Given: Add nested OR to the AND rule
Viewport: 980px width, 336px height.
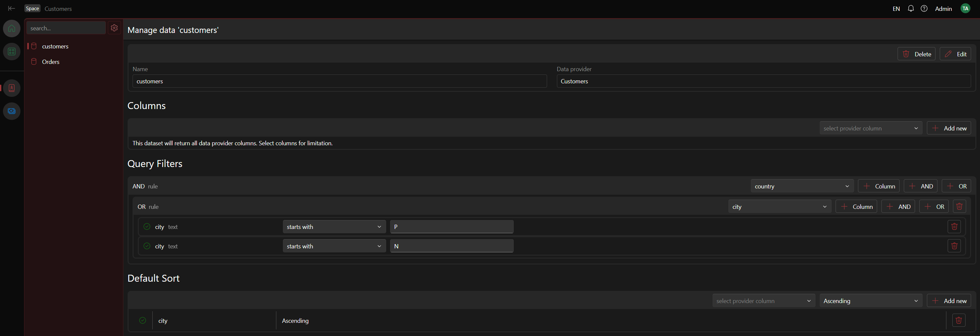Looking at the screenshot, I should tap(956, 186).
